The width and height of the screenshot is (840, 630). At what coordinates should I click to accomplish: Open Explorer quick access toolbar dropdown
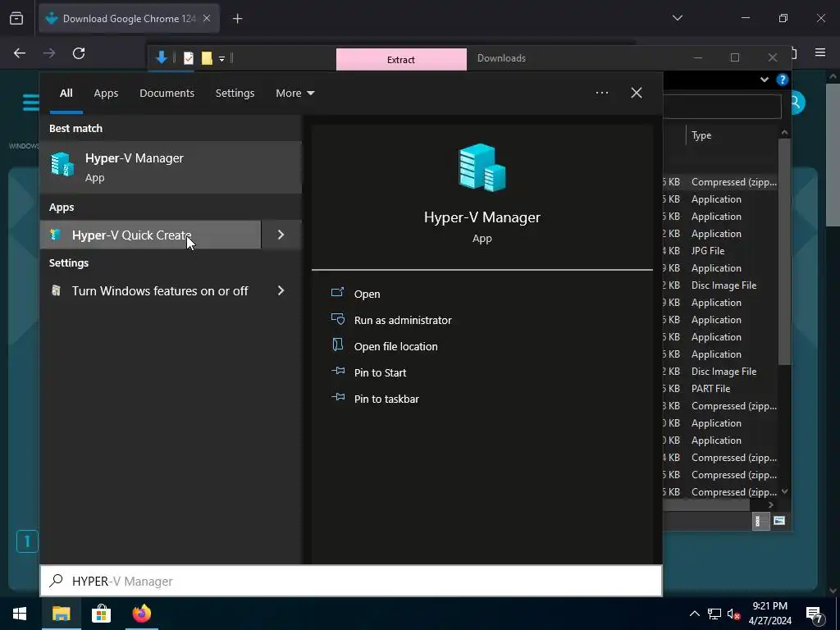point(221,59)
